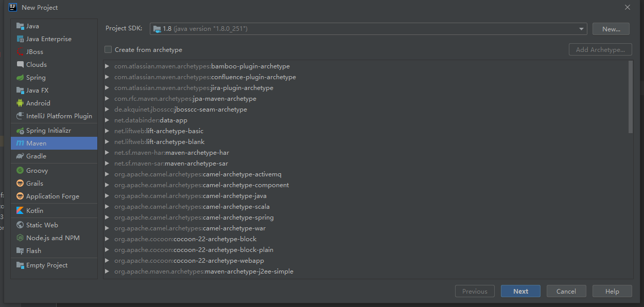Click the Cancel button

coord(566,291)
